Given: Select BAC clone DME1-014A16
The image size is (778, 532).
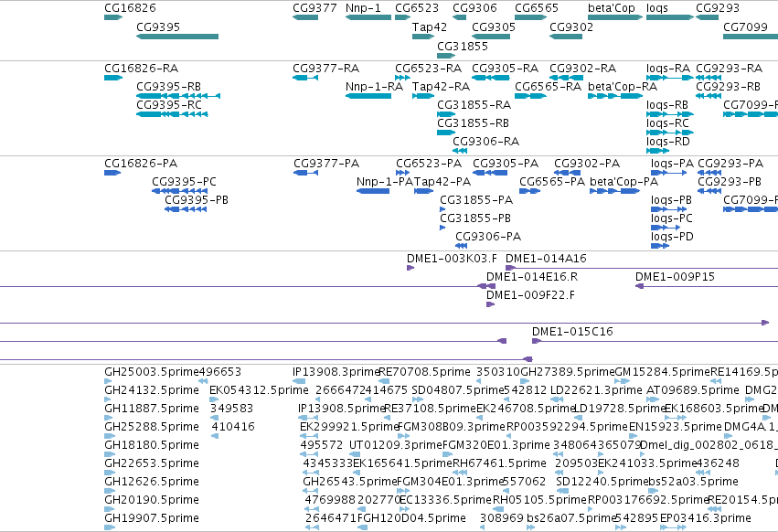Looking at the screenshot, I should 546,259.
